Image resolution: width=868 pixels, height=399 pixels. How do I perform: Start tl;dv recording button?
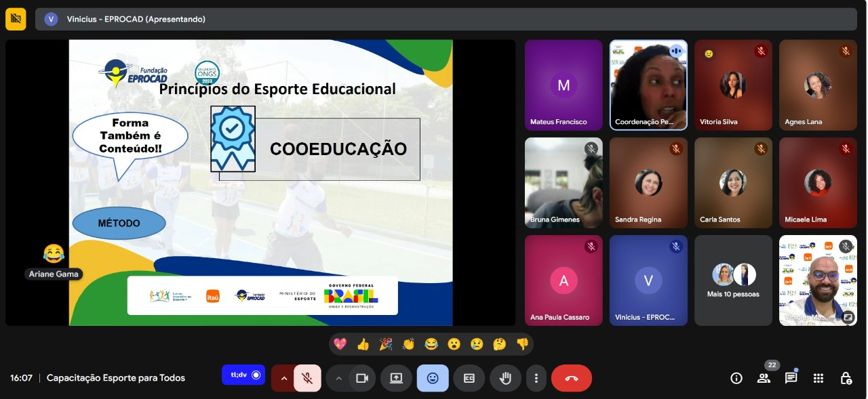point(243,375)
